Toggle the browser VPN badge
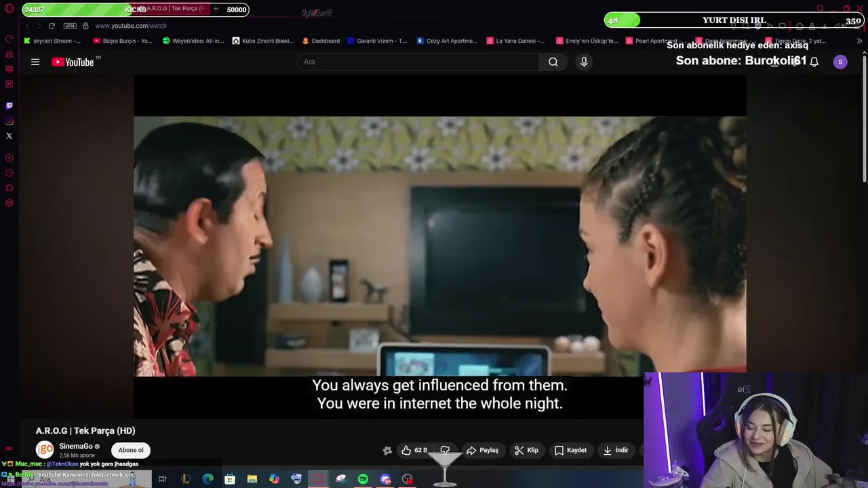The width and height of the screenshot is (868, 488). (70, 26)
